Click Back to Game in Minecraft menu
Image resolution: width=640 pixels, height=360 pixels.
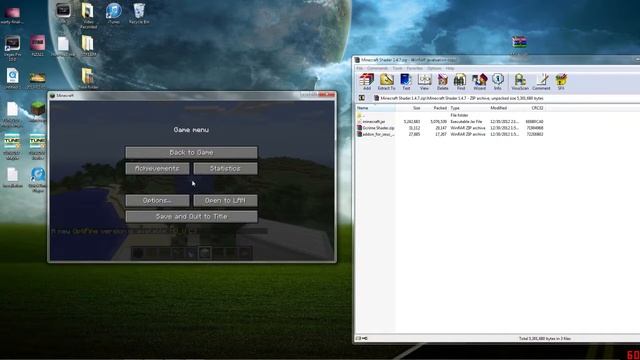point(191,152)
